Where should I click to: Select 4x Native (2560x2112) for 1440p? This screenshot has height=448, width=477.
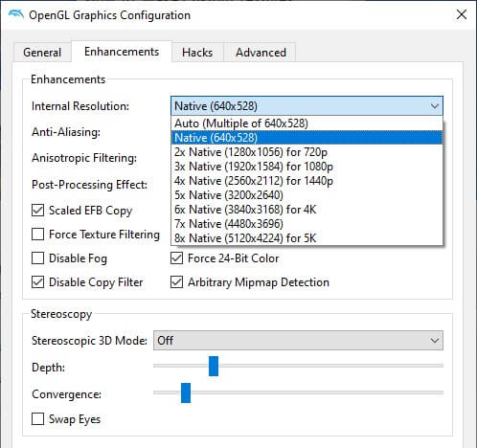[x=307, y=181]
